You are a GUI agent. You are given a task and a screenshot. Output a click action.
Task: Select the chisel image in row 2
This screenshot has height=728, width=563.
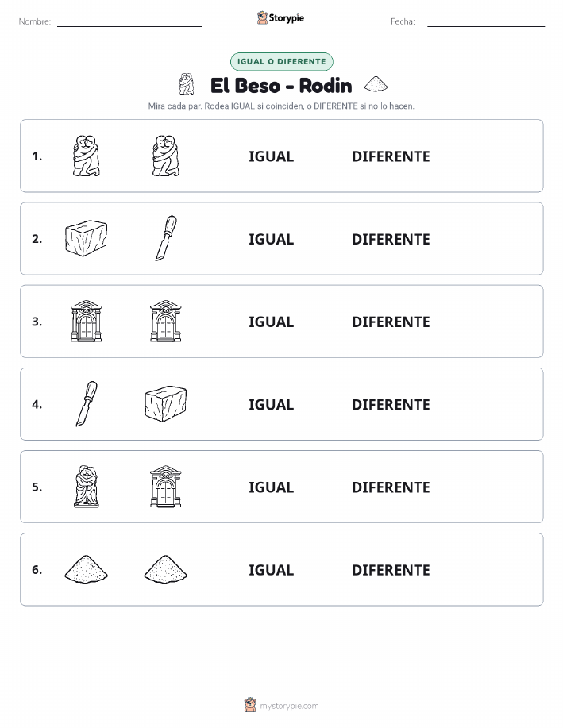[166, 238]
